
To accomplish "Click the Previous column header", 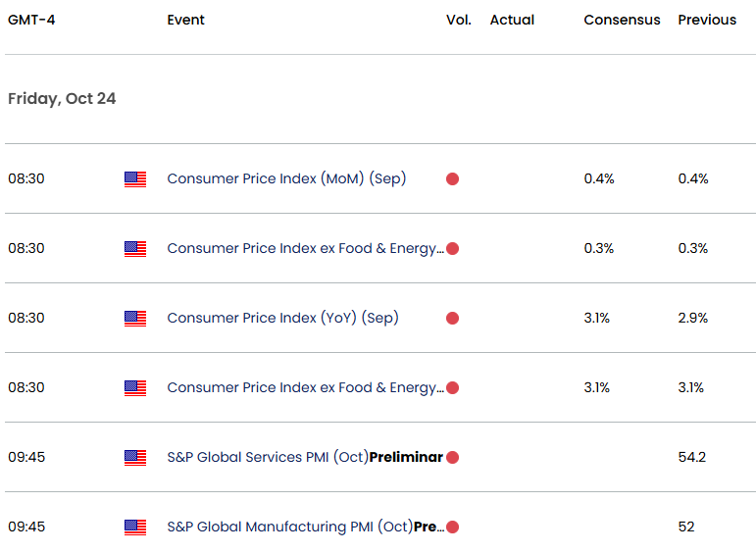I will [707, 20].
